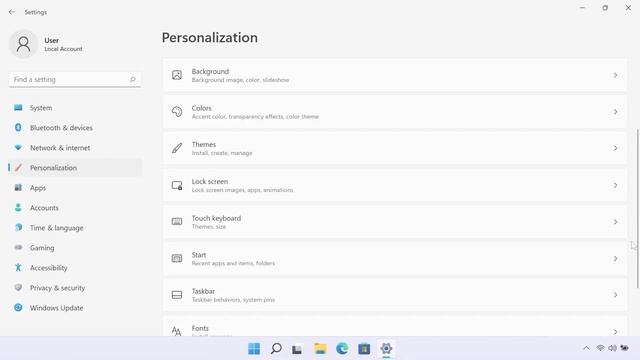The image size is (640, 360).
Task: Go back with the arrow icon
Action: [x=11, y=12]
